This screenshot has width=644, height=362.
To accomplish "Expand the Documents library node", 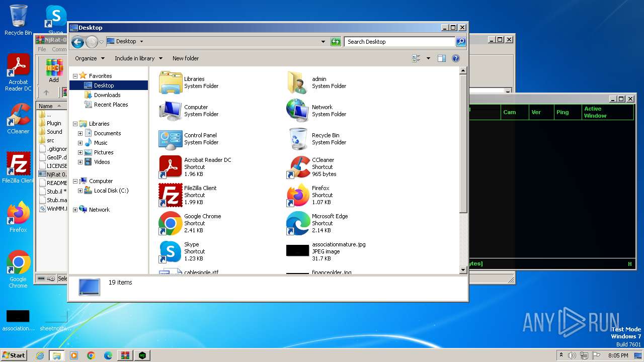I will [80, 133].
